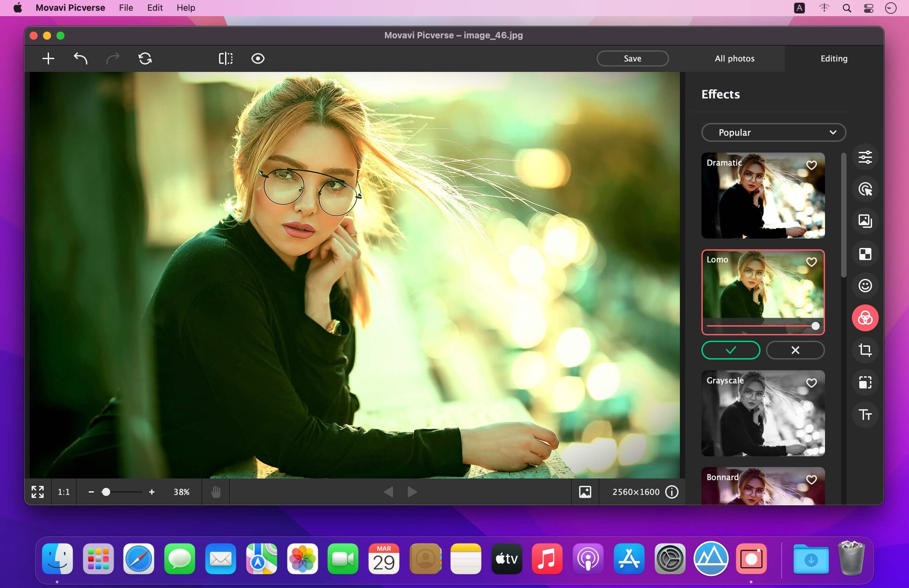Toggle the original preview eye icon

click(x=258, y=59)
